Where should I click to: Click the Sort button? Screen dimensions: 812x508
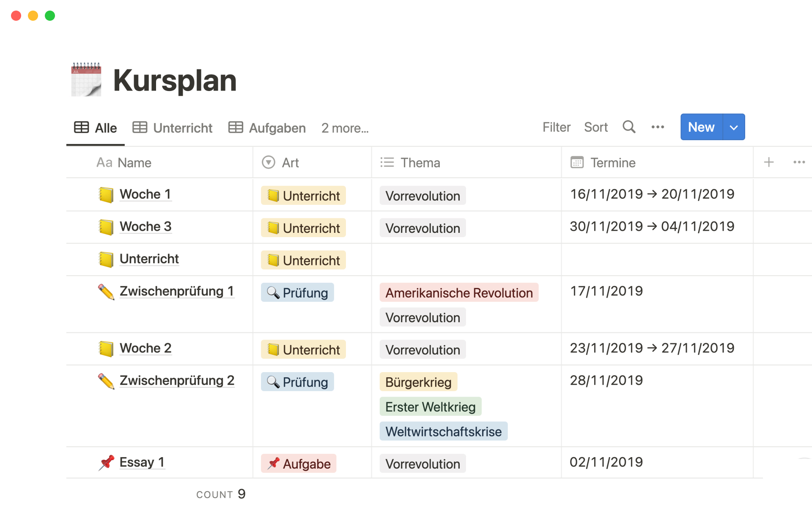pos(595,127)
